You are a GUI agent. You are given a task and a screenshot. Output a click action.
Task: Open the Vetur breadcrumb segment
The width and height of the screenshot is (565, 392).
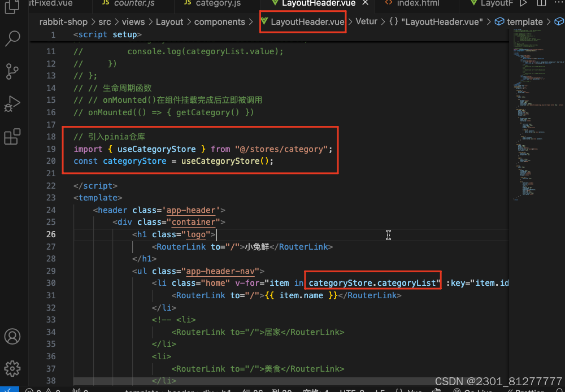[367, 21]
